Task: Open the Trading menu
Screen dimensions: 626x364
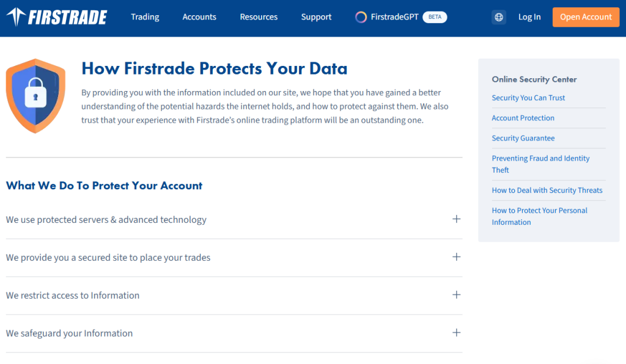Action: click(x=145, y=17)
